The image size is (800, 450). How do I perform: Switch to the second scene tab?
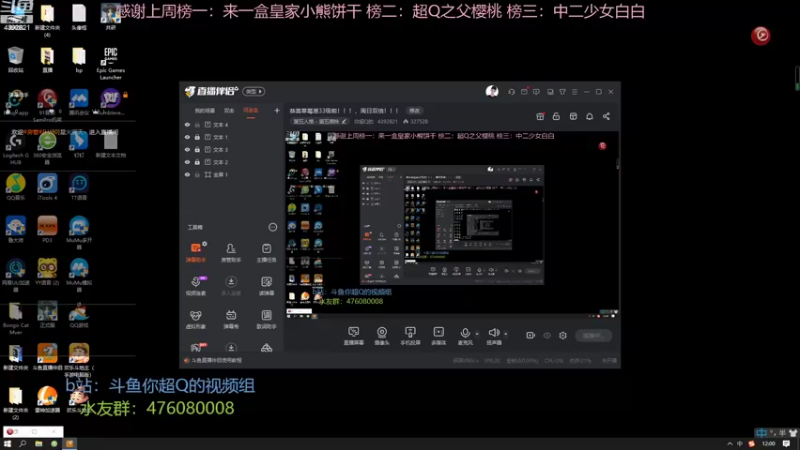(229, 111)
